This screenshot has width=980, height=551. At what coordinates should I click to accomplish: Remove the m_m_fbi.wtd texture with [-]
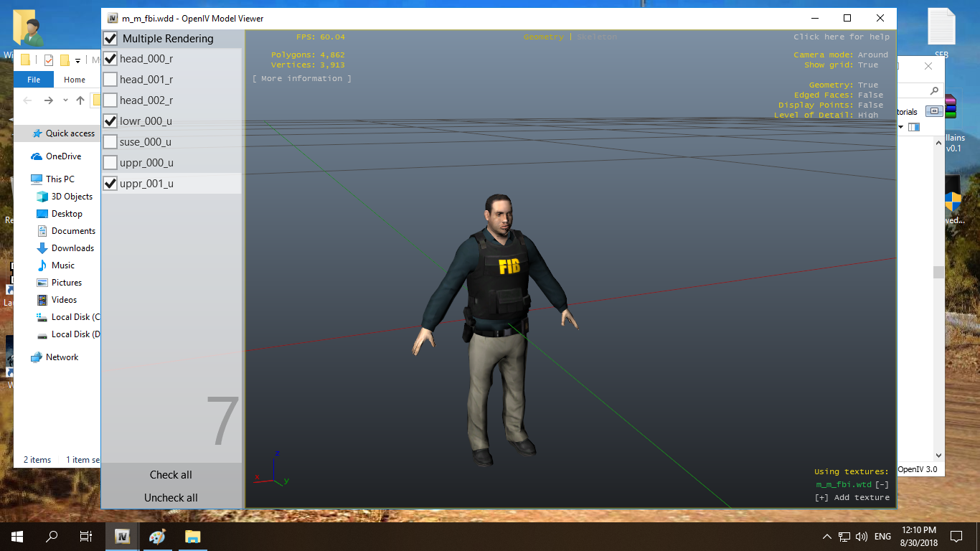point(882,485)
